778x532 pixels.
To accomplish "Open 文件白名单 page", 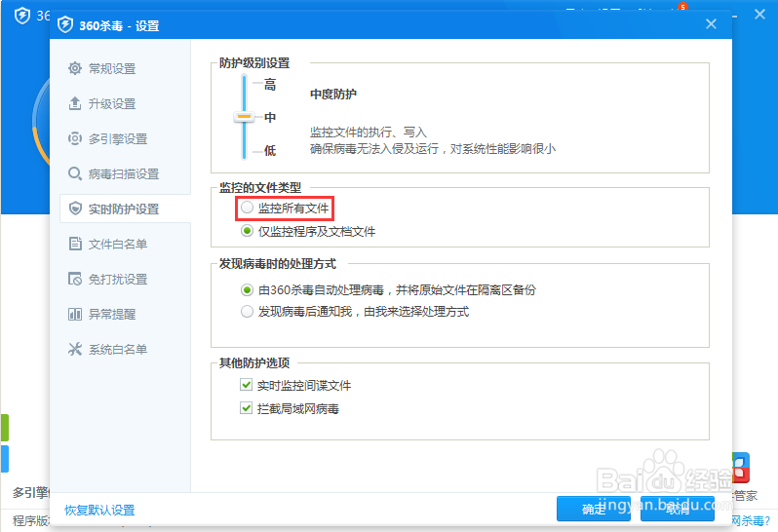I will pyautogui.click(x=118, y=244).
